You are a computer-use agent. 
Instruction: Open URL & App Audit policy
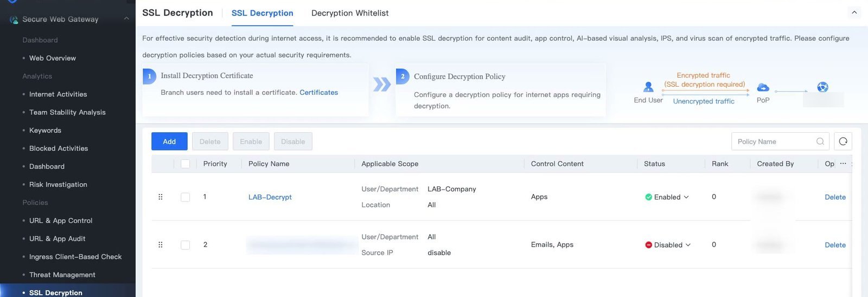pyautogui.click(x=57, y=239)
